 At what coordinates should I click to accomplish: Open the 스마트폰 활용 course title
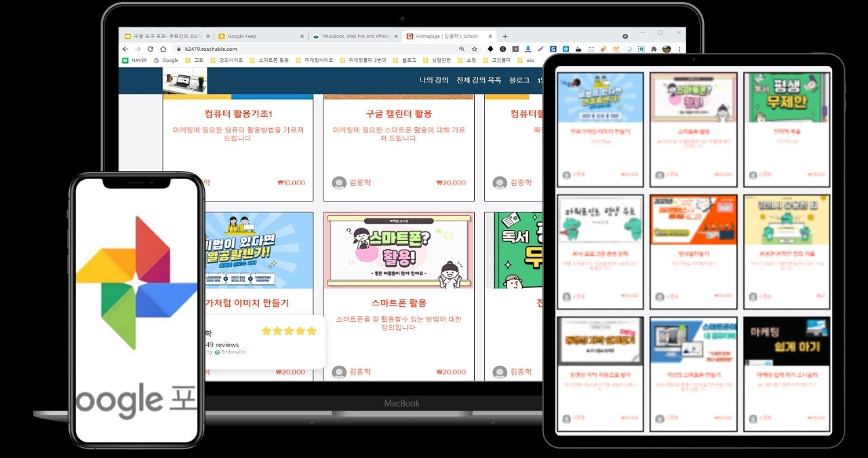(x=399, y=303)
